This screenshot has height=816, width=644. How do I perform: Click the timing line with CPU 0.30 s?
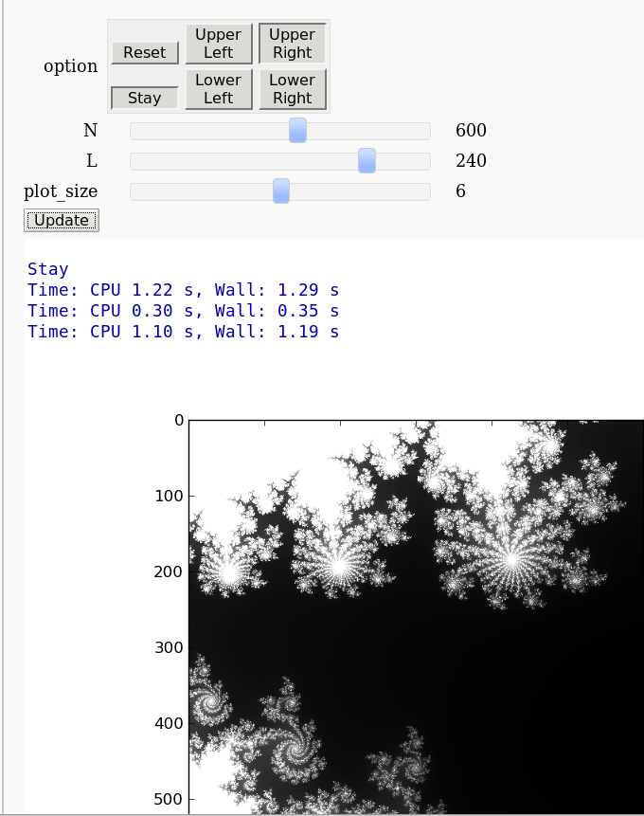pos(183,311)
